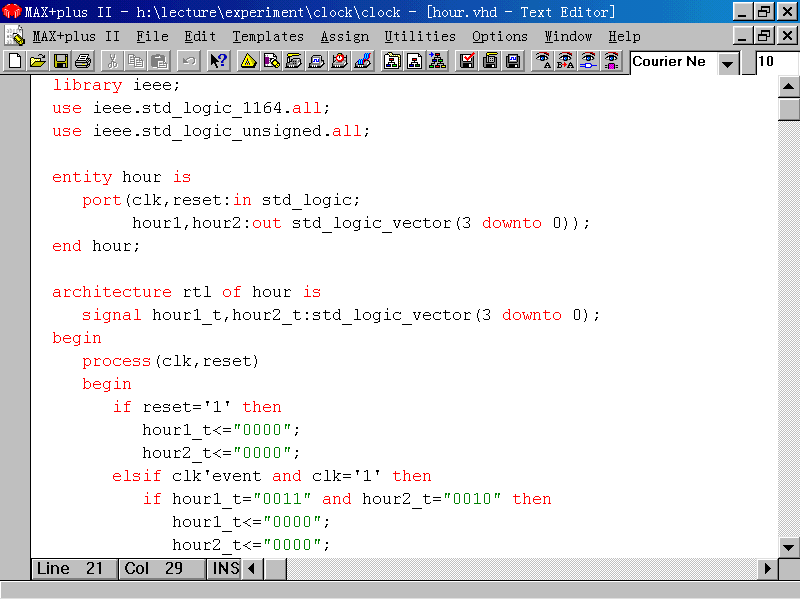
Task: Click the Col 29 status field
Action: click(x=162, y=568)
